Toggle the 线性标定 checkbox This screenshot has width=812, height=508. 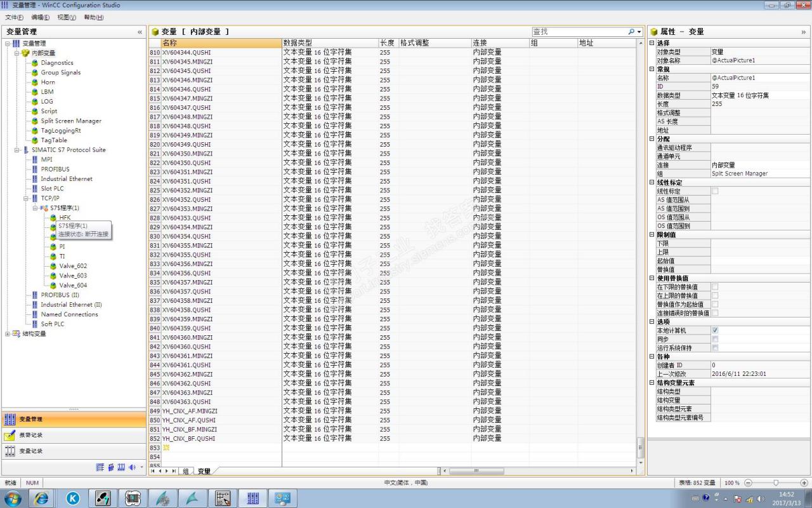tap(715, 190)
